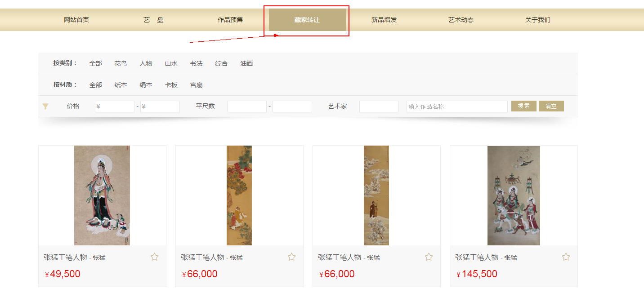
Task: Click star on the snowy scroll painting card
Action: (429, 257)
